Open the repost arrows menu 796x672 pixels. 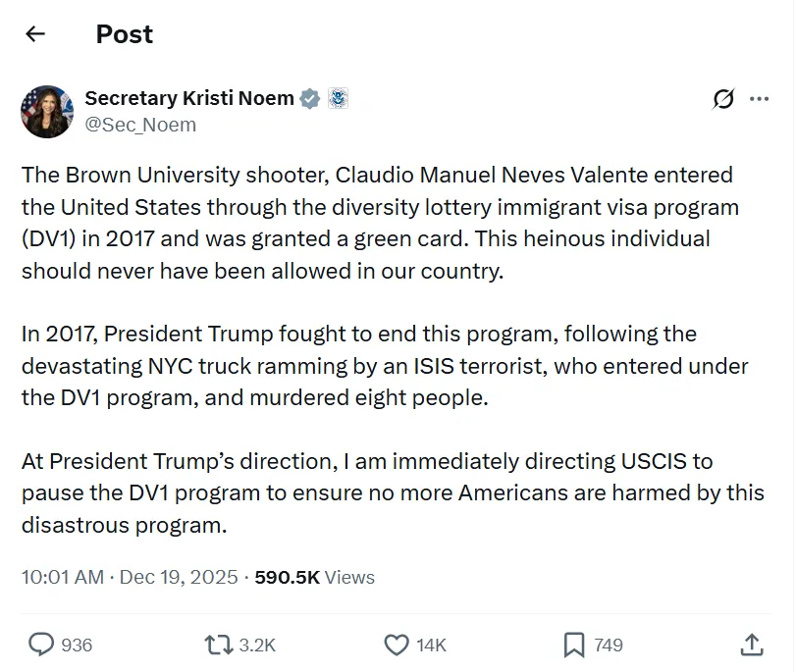pos(217,645)
